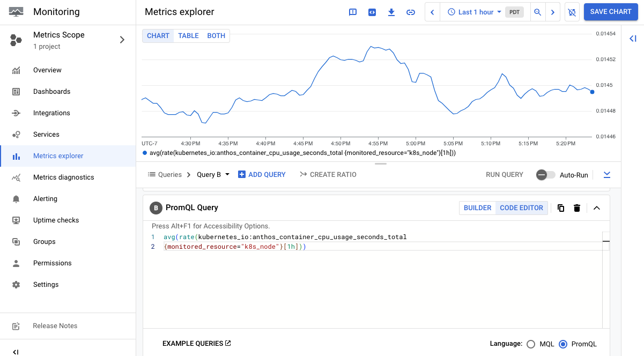The width and height of the screenshot is (644, 356).
Task: Switch to the TABLE view tab
Action: [188, 35]
